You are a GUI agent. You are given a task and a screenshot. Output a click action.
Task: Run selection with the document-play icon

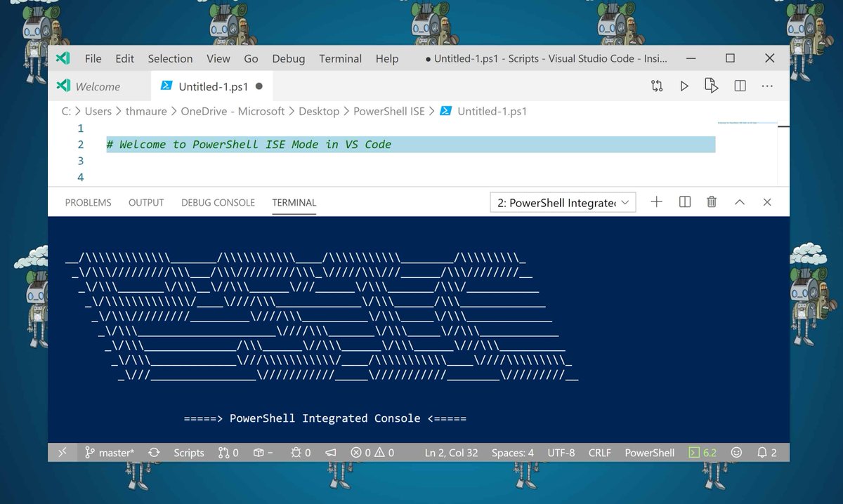712,86
